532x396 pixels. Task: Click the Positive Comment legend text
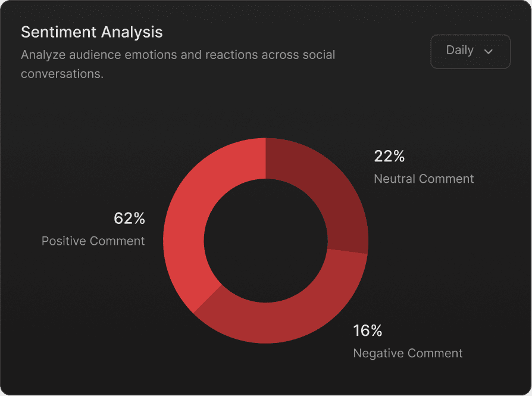93,241
